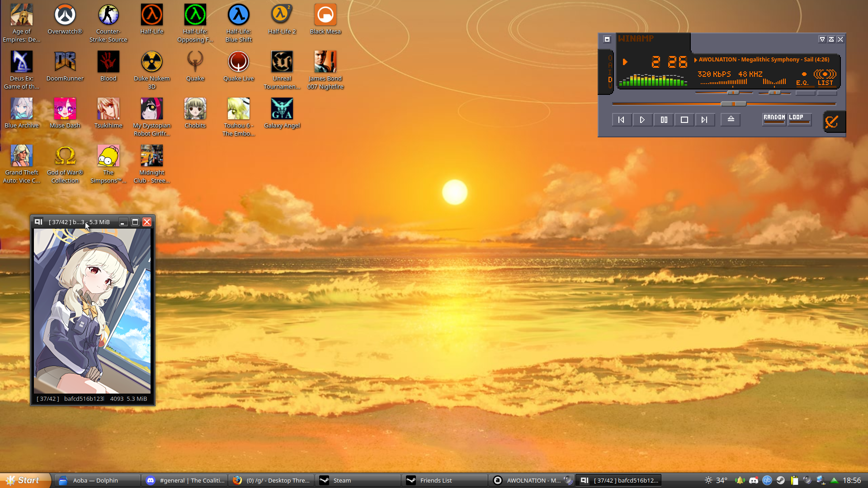Select Half-Life: Opposing Force icon
Screen dimensions: 868x488
click(x=195, y=23)
